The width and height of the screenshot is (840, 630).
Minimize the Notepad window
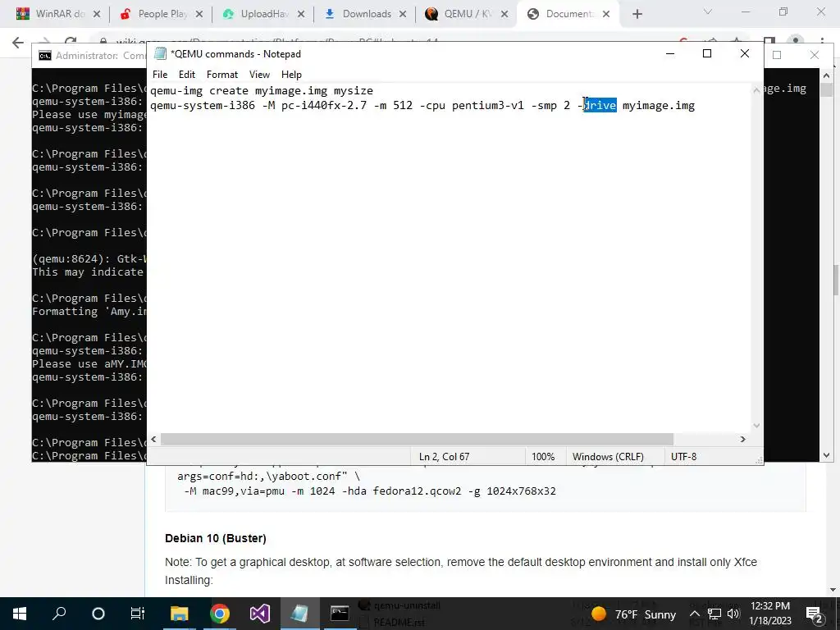[x=669, y=53]
